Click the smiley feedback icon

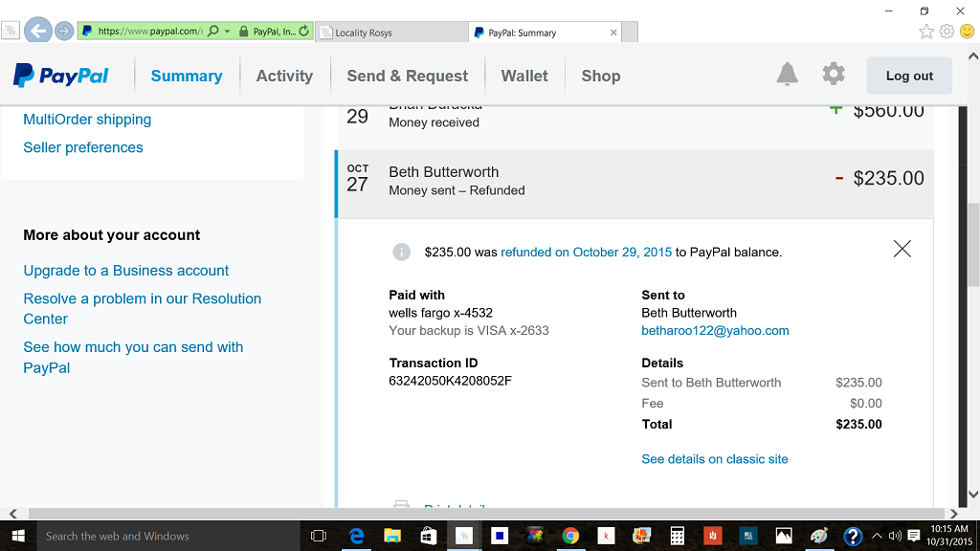coord(967,32)
